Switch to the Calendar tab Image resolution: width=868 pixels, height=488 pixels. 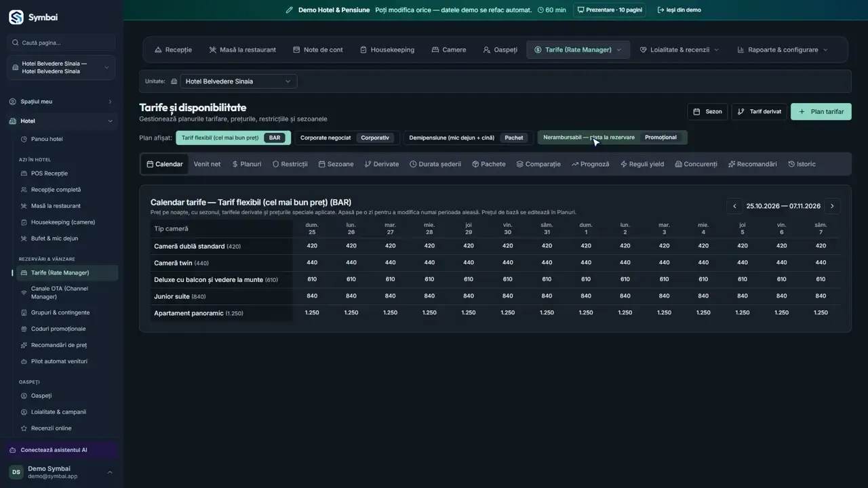pyautogui.click(x=165, y=164)
